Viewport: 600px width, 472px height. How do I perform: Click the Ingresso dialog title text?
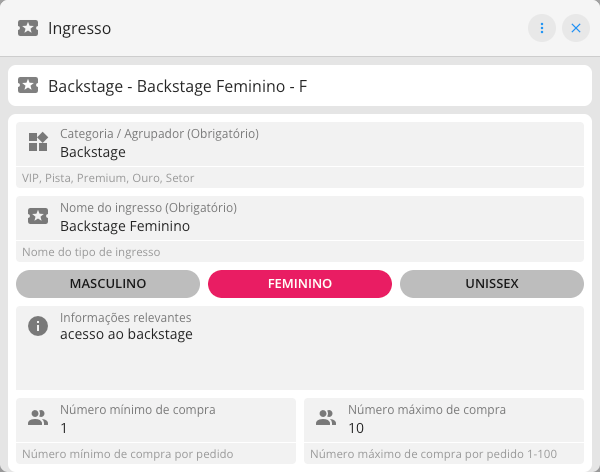[x=80, y=28]
